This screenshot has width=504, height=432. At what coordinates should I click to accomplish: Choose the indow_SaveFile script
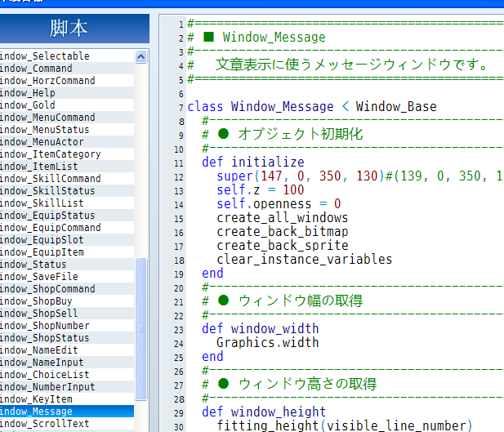pyautogui.click(x=67, y=276)
